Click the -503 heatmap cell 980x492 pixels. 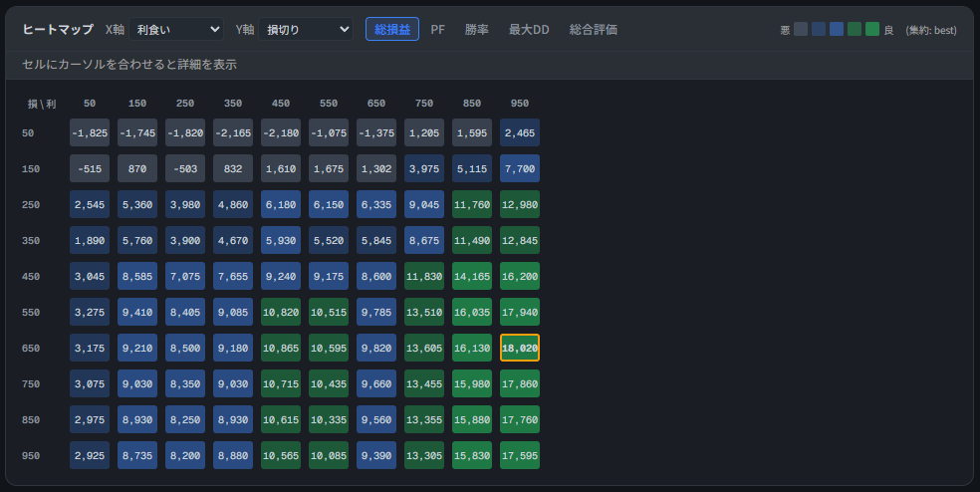[x=185, y=168]
